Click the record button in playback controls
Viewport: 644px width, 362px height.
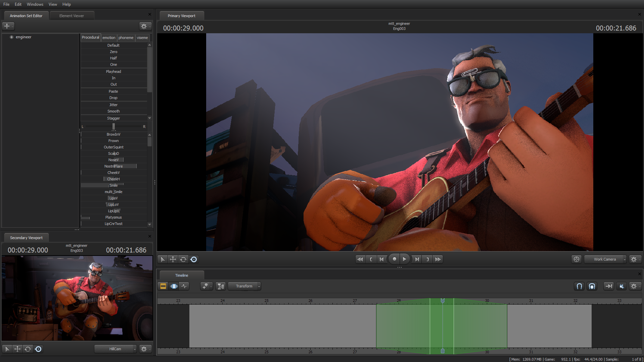[x=394, y=259]
